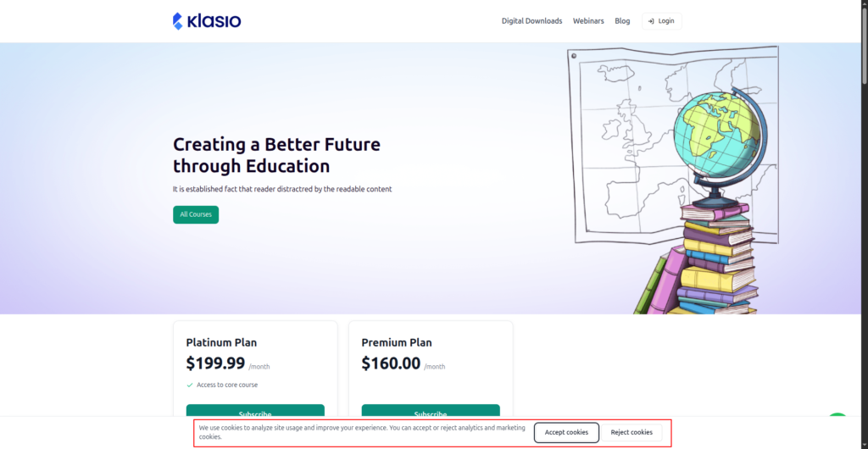Screen dimensions: 868x449
Task: Click the All Courses button
Action: pyautogui.click(x=196, y=214)
